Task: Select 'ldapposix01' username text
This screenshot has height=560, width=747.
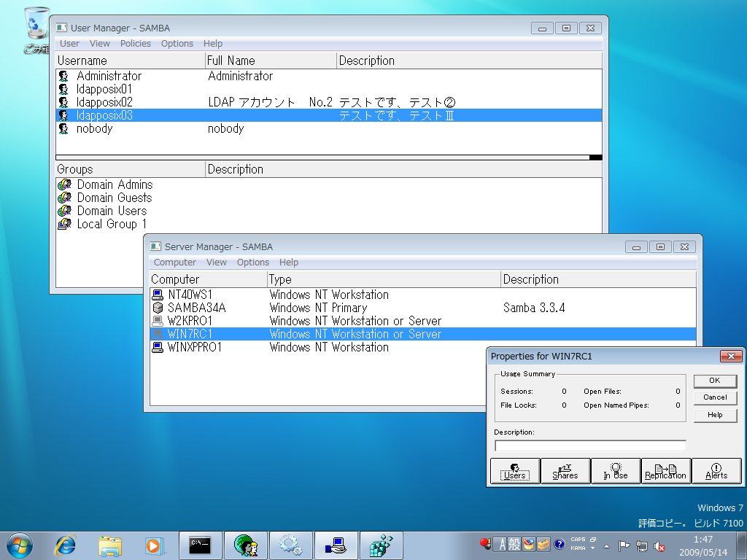Action: 104,89
